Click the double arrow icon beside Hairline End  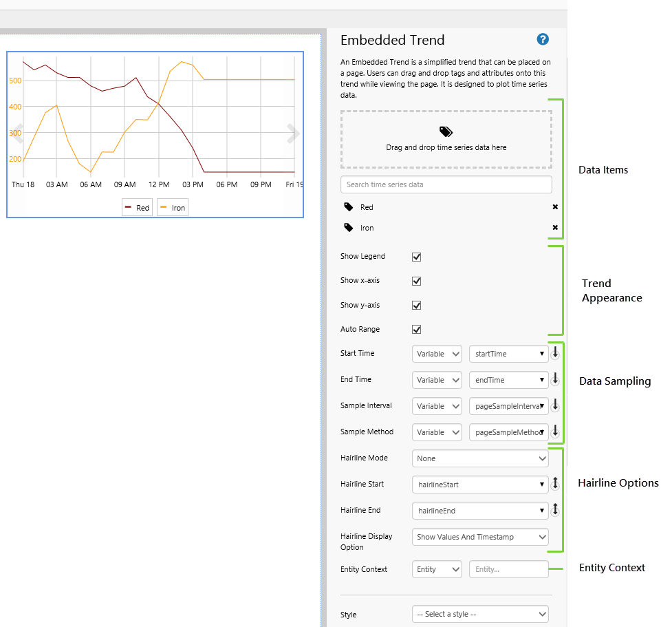click(x=555, y=510)
